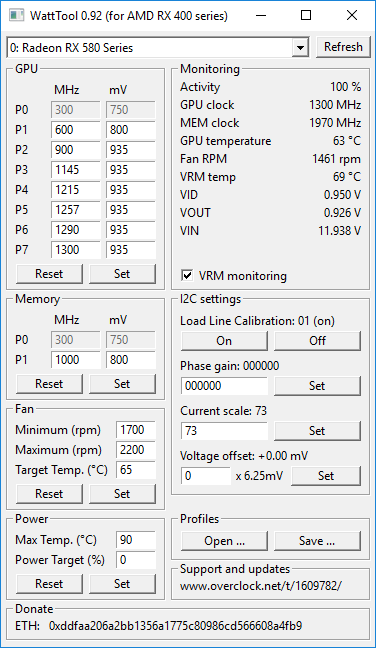
Task: Click the MEM clock reading 1970 MHz
Action: 335,123
